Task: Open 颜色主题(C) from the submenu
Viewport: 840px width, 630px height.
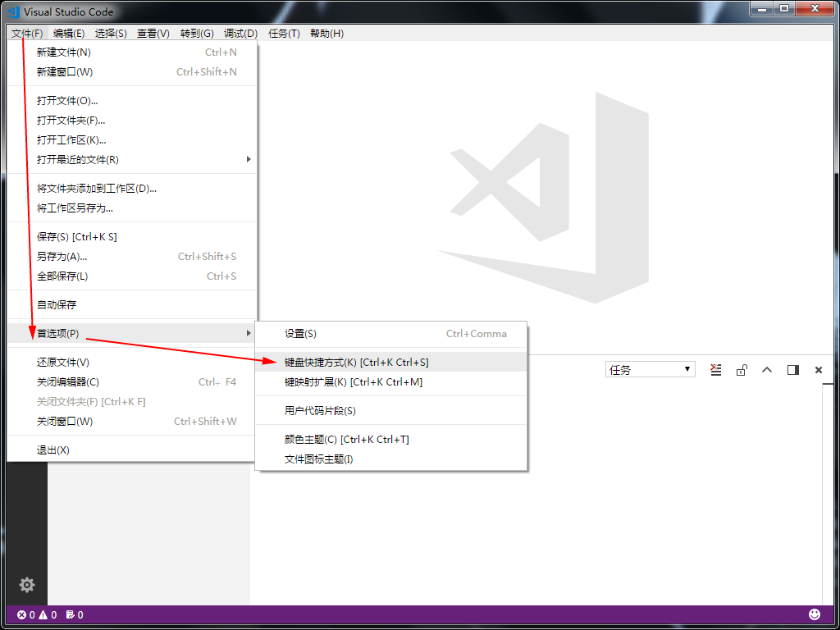Action: click(391, 440)
